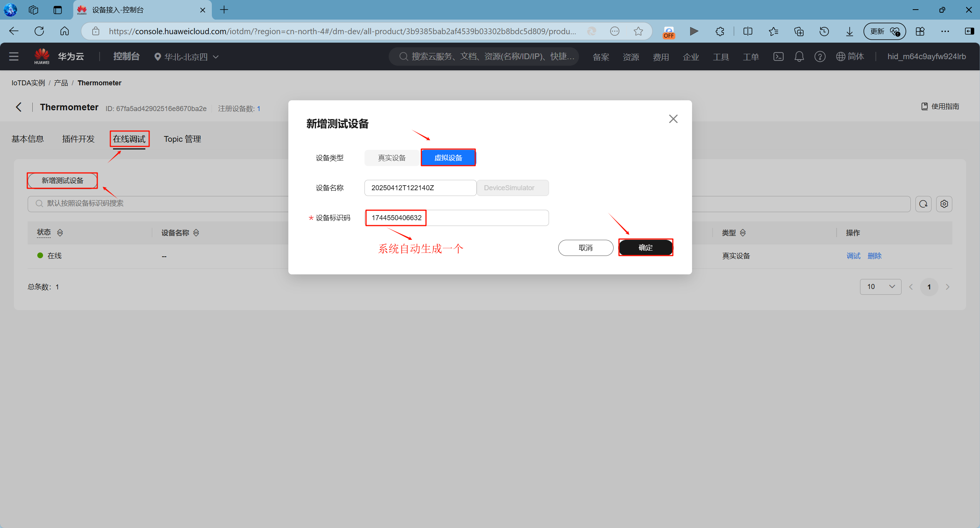Click the 确定 confirm button
The image size is (980, 528).
(645, 247)
